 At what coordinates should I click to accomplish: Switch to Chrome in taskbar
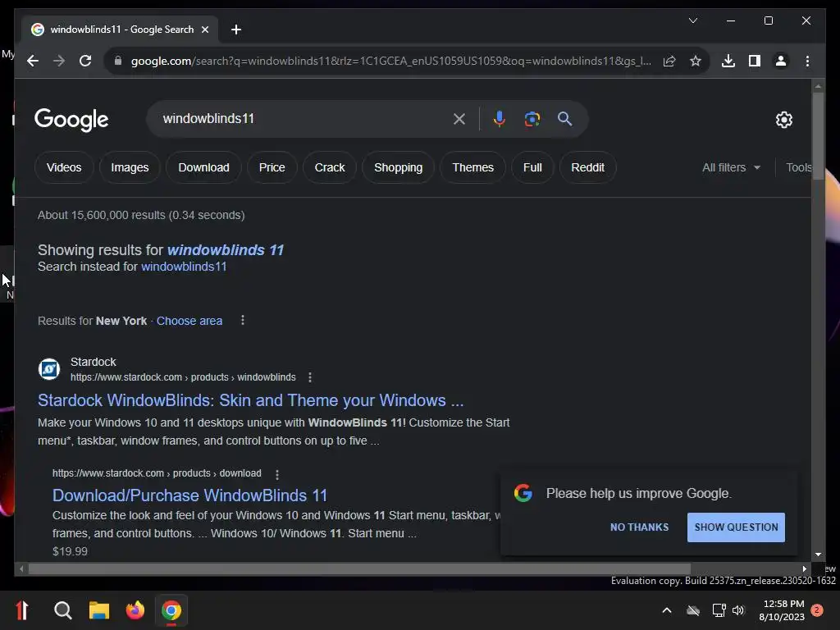(171, 610)
